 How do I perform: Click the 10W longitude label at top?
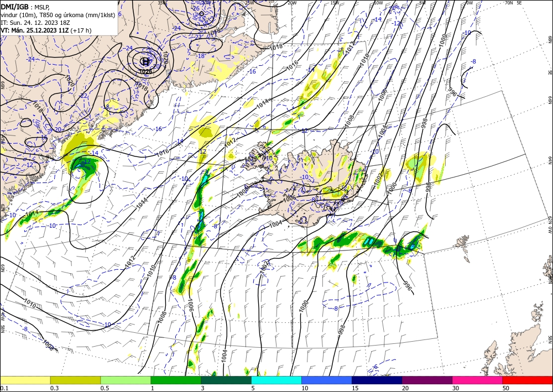(378, 3)
